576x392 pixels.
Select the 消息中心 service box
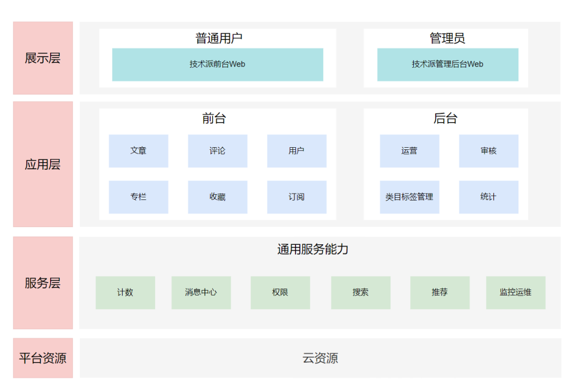(201, 292)
